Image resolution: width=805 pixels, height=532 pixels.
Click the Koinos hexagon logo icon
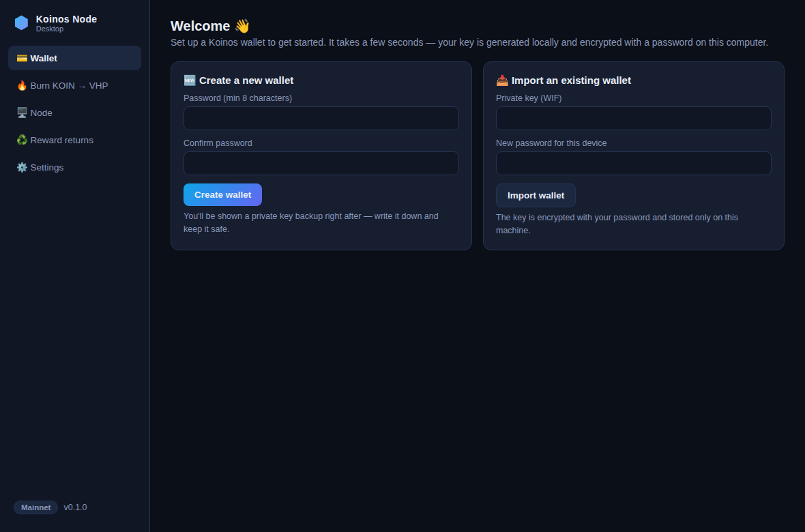pos(22,23)
